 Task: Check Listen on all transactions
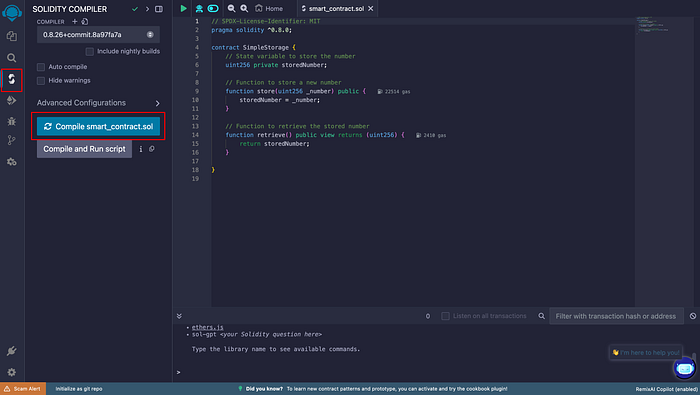pos(446,316)
